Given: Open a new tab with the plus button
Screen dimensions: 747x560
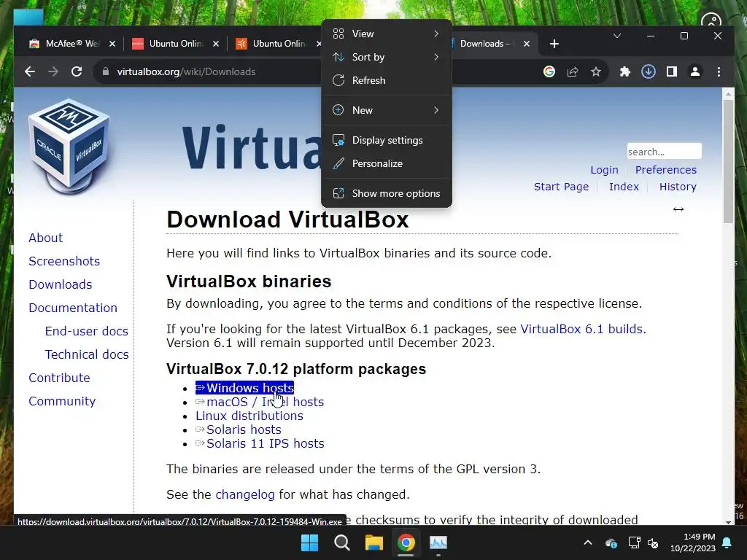Looking at the screenshot, I should point(554,44).
